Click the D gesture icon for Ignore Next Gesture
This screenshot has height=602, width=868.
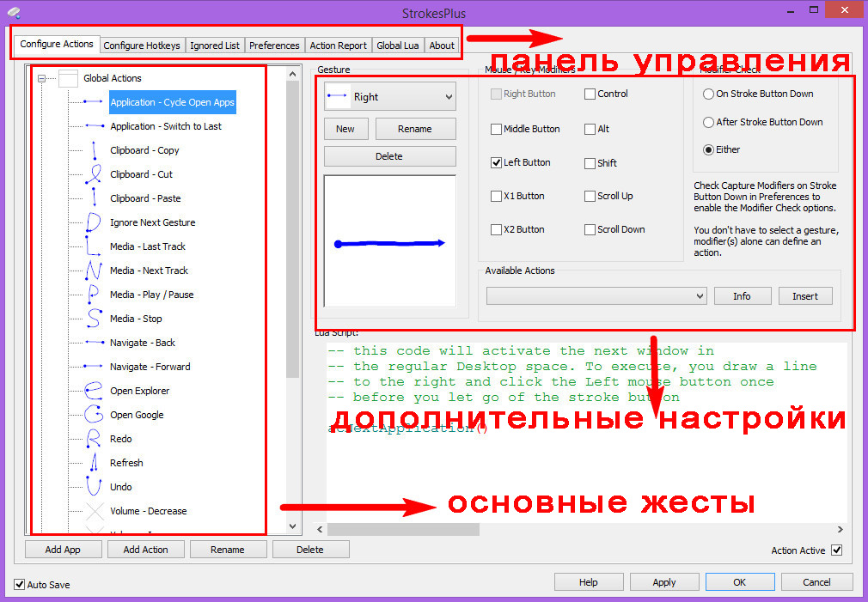(x=94, y=222)
